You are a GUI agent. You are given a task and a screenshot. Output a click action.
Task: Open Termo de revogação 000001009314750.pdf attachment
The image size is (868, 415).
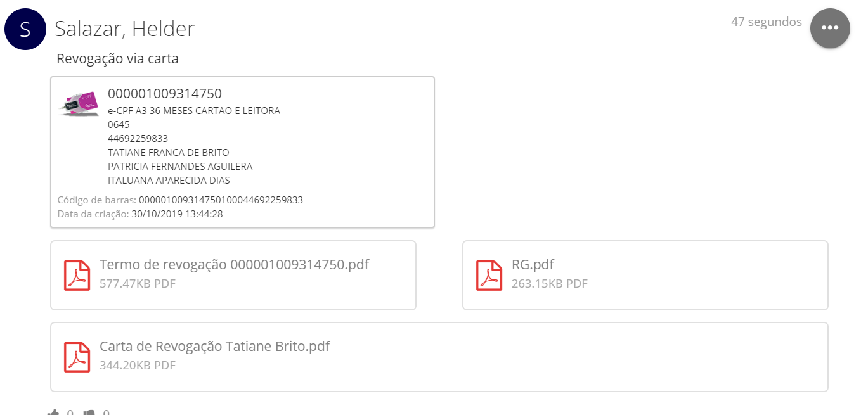(x=234, y=265)
